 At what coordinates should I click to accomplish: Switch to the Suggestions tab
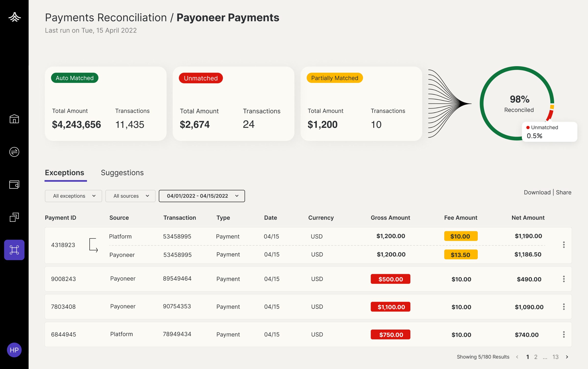tap(122, 173)
